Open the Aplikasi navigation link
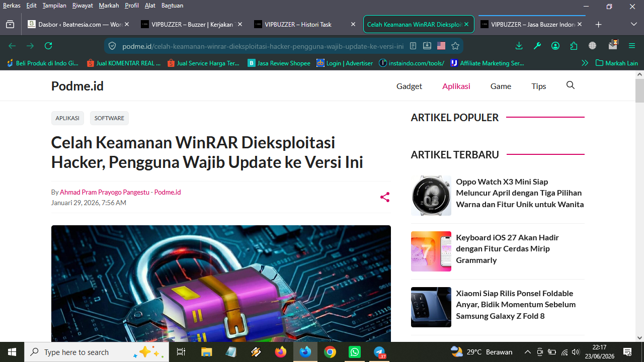This screenshot has width=644, height=362. (456, 86)
